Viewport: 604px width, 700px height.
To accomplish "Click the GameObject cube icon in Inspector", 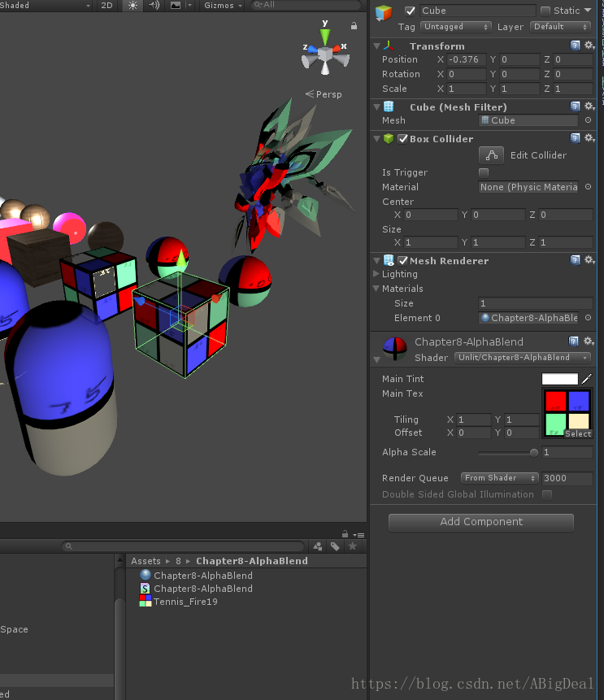I will [384, 13].
